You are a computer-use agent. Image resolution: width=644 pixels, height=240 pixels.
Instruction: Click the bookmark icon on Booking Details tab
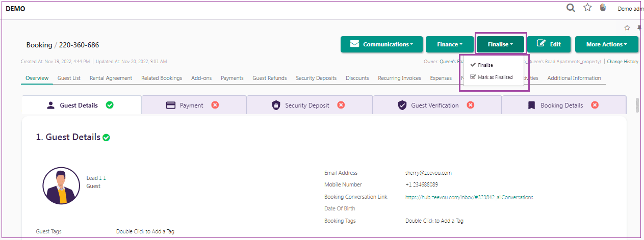pyautogui.click(x=531, y=105)
